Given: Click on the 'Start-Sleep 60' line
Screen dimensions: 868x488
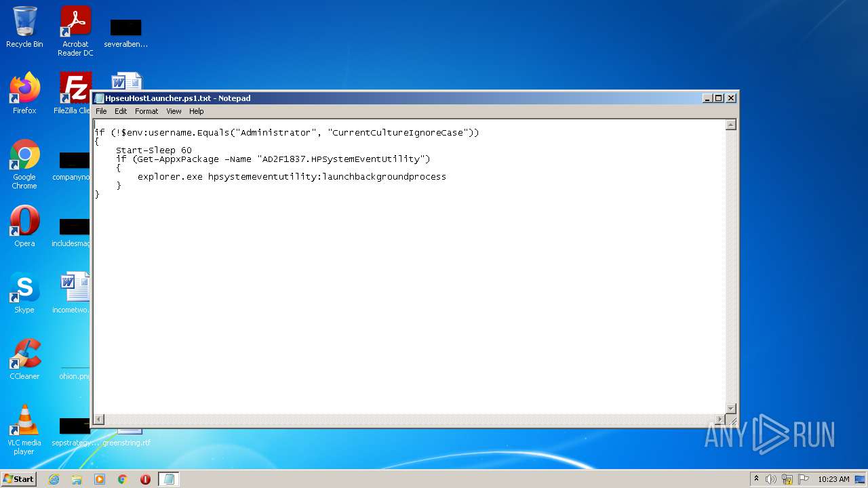Looking at the screenshot, I should [154, 150].
